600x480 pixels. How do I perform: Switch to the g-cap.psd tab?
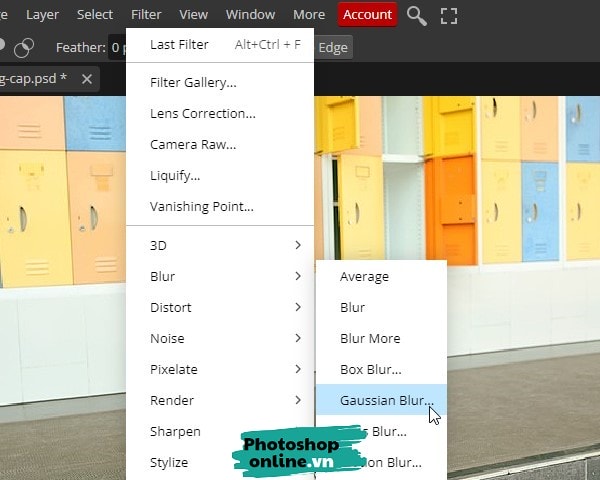pos(34,78)
